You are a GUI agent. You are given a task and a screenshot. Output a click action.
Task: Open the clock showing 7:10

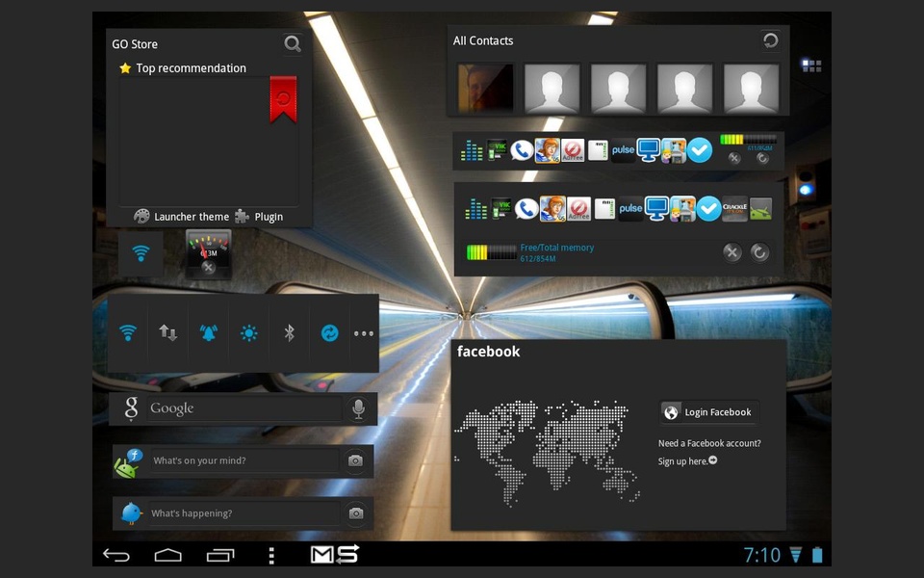click(761, 555)
